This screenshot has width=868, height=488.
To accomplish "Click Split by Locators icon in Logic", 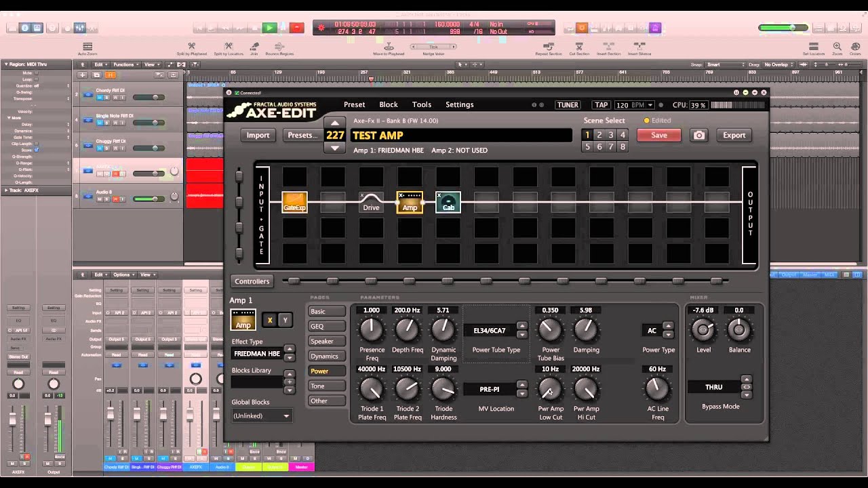I will click(x=229, y=47).
